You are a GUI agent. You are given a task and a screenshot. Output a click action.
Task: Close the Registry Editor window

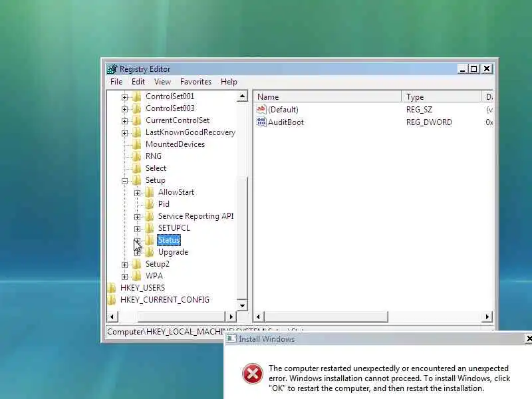487,69
